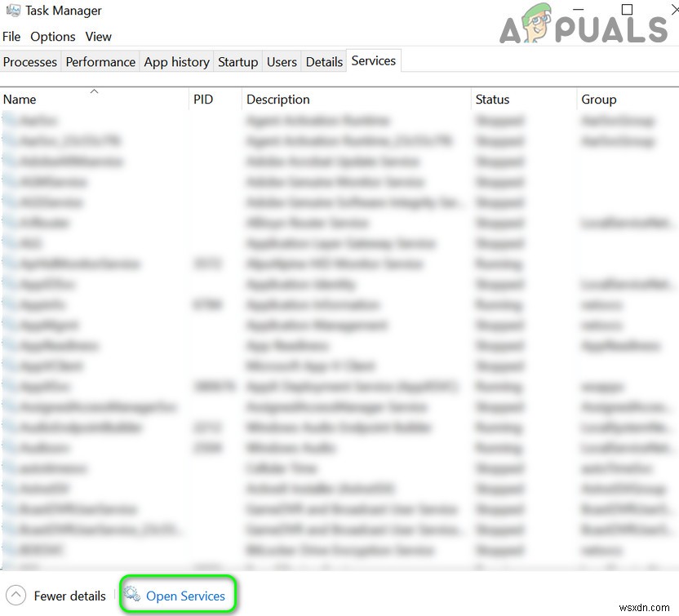
Task: Switch to the Startup tab
Action: (x=237, y=61)
